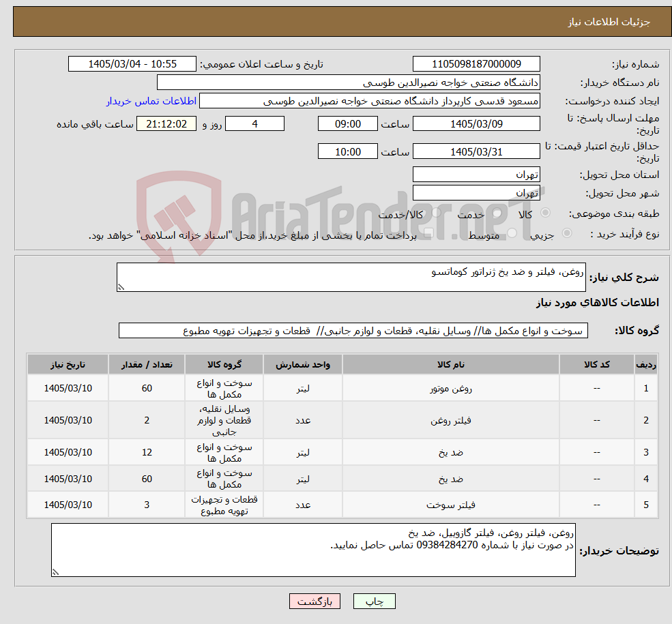The image size is (672, 624).
Task: Click the چاپ print button
Action: click(374, 601)
